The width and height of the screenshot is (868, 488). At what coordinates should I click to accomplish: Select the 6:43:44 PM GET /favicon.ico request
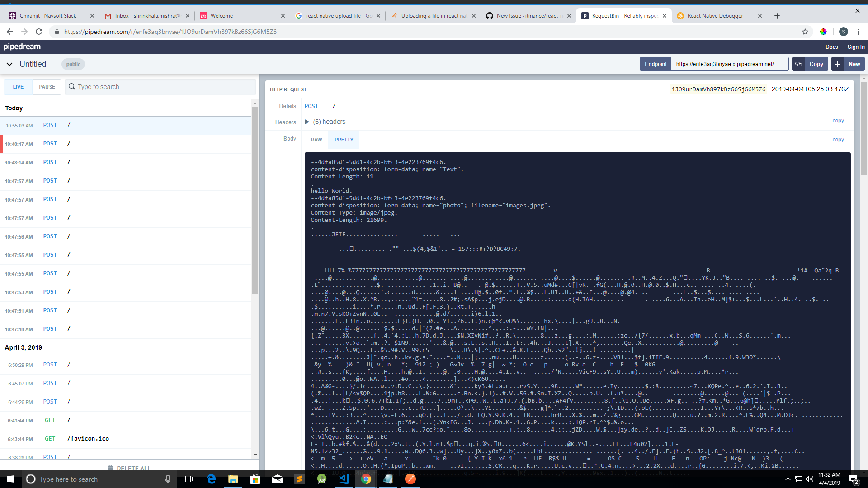(88, 438)
